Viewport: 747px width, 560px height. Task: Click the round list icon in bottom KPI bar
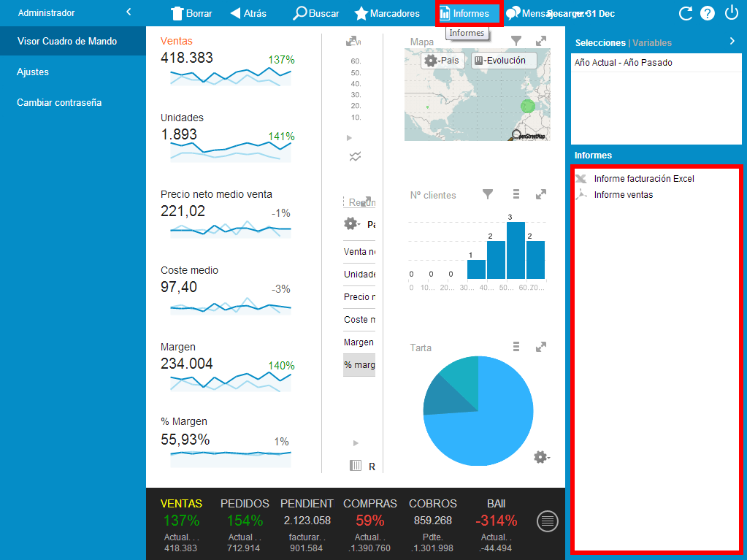(x=548, y=521)
